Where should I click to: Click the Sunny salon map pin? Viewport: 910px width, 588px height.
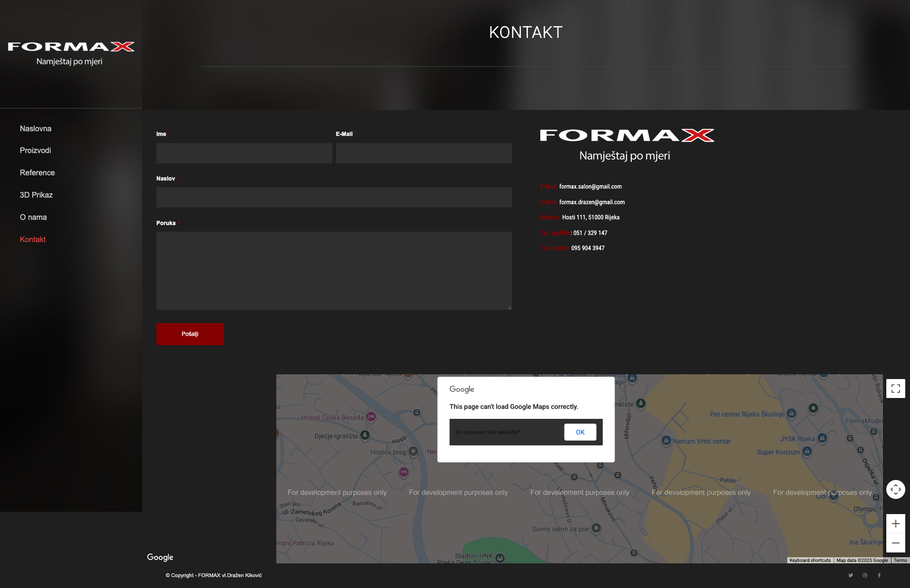click(596, 528)
